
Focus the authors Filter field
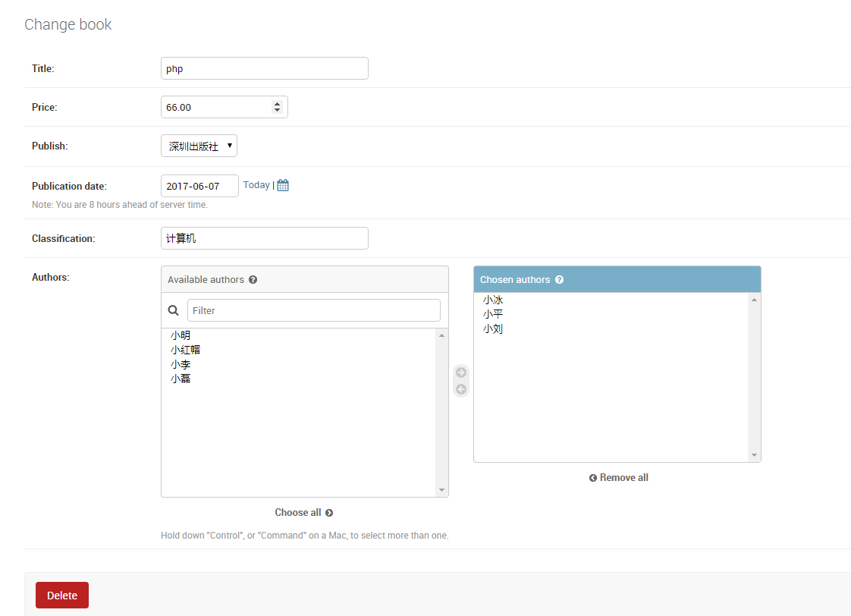314,310
